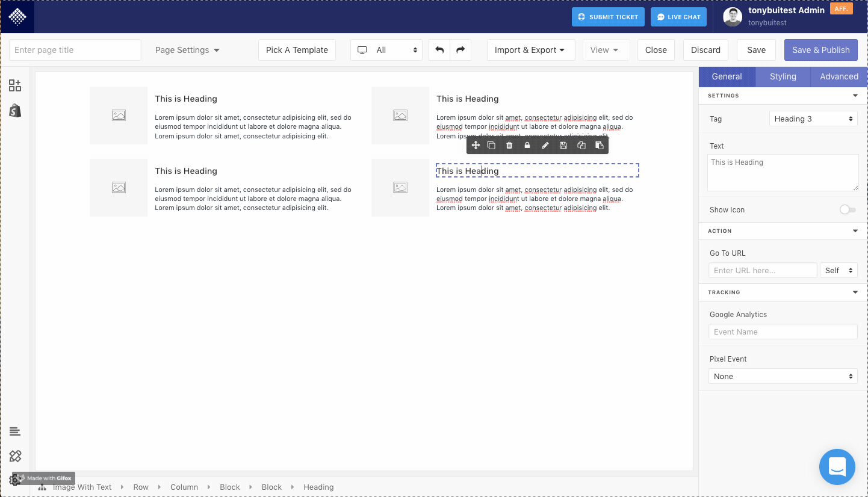Paste element using the clipboard icon

click(600, 146)
